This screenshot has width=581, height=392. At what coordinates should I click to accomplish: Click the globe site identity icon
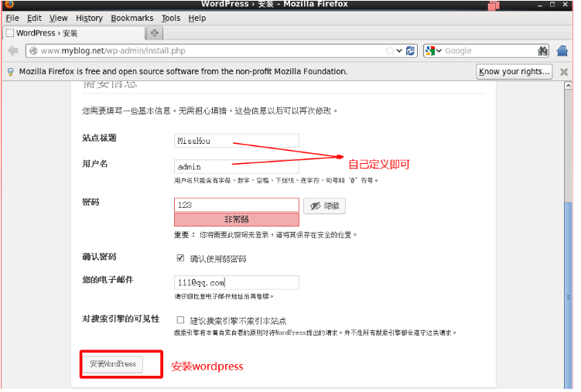coord(33,51)
